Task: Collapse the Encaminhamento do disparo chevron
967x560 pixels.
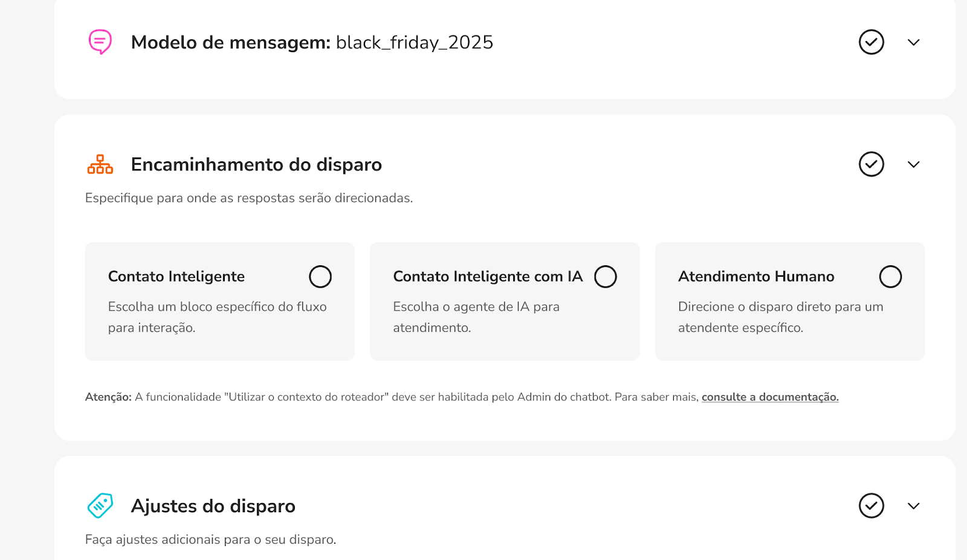Action: [913, 164]
